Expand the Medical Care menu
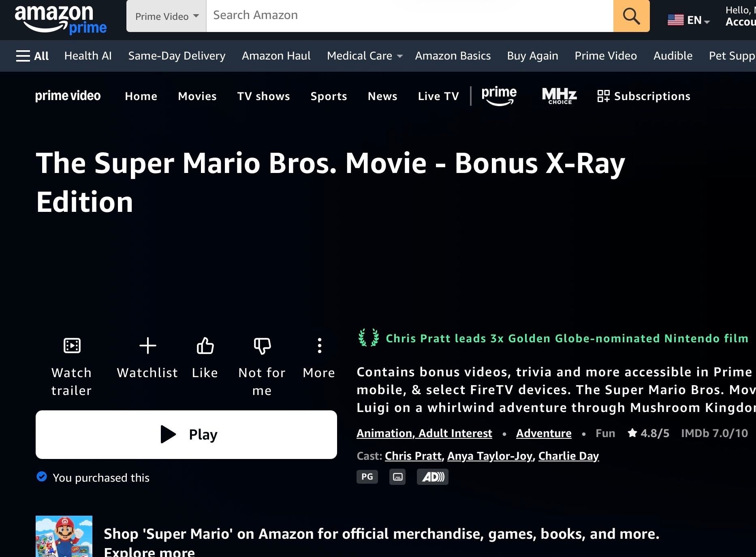This screenshot has width=756, height=557. click(x=364, y=56)
